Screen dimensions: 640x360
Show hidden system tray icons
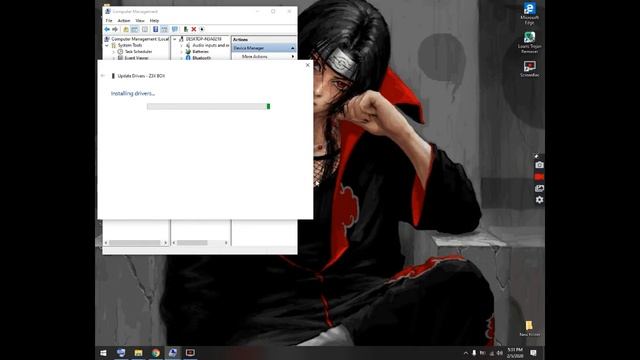click(466, 353)
